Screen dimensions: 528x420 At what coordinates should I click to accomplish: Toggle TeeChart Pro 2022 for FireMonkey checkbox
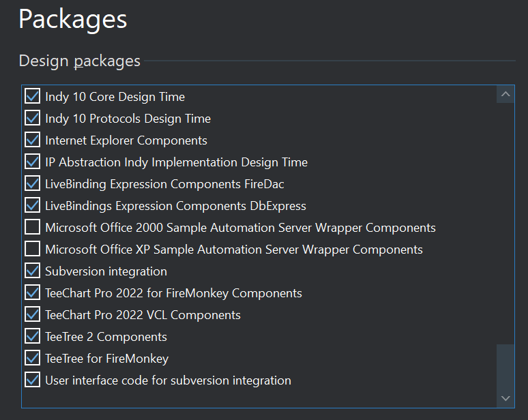[32, 292]
